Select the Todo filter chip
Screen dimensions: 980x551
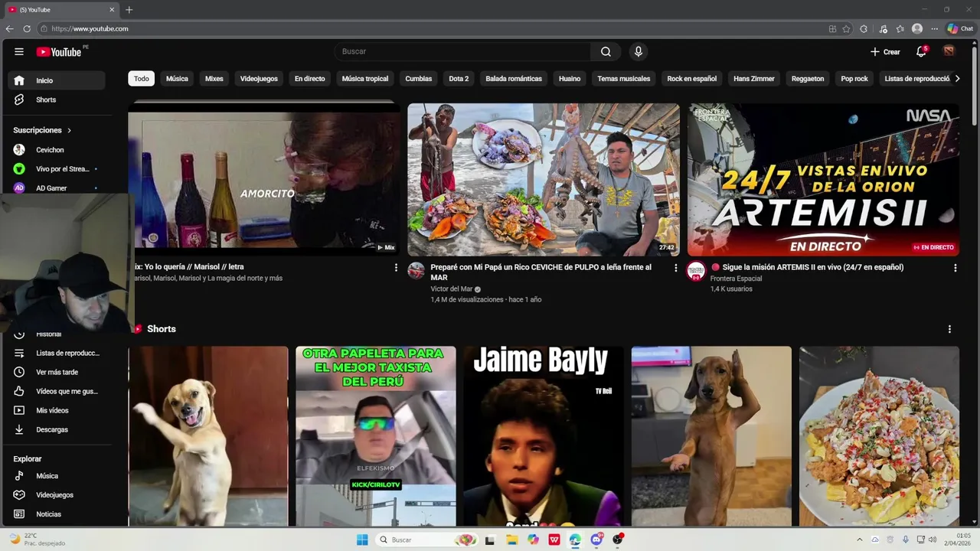pos(142,79)
